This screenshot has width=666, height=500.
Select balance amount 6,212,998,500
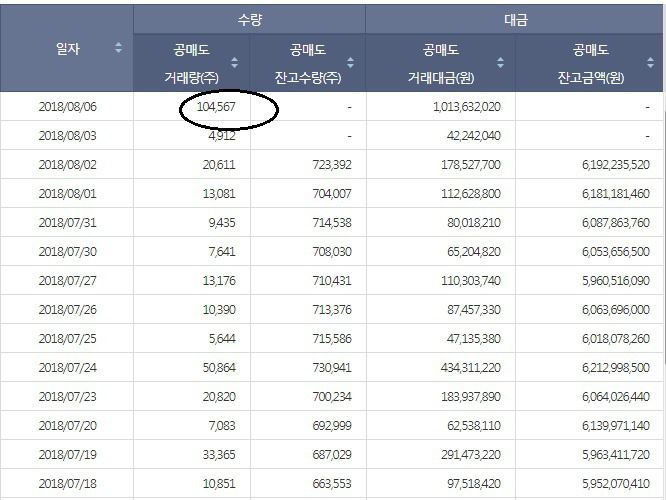pyautogui.click(x=616, y=367)
